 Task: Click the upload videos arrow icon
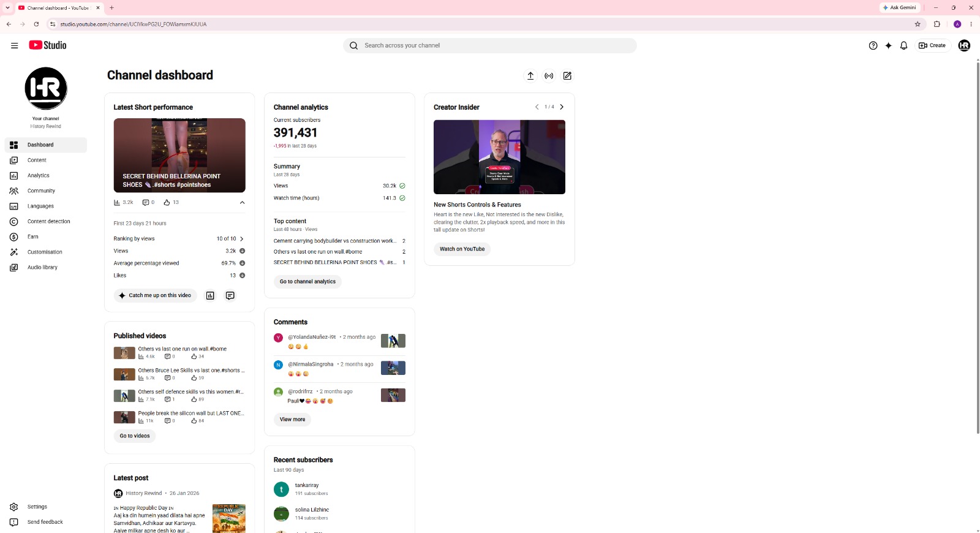(x=530, y=76)
